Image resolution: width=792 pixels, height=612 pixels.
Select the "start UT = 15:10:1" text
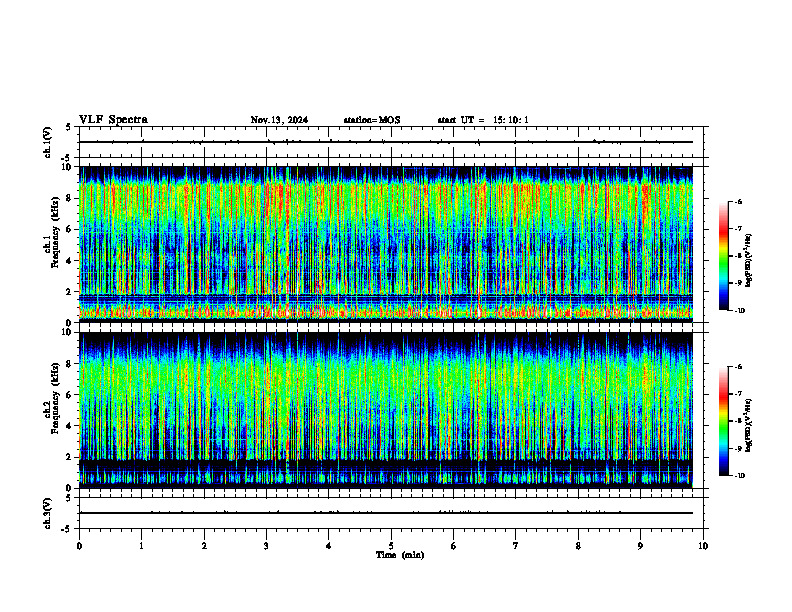point(483,120)
